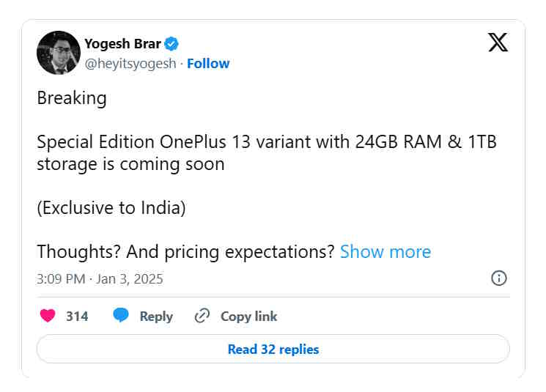
Task: Click the blue verified badge
Action: tap(171, 44)
